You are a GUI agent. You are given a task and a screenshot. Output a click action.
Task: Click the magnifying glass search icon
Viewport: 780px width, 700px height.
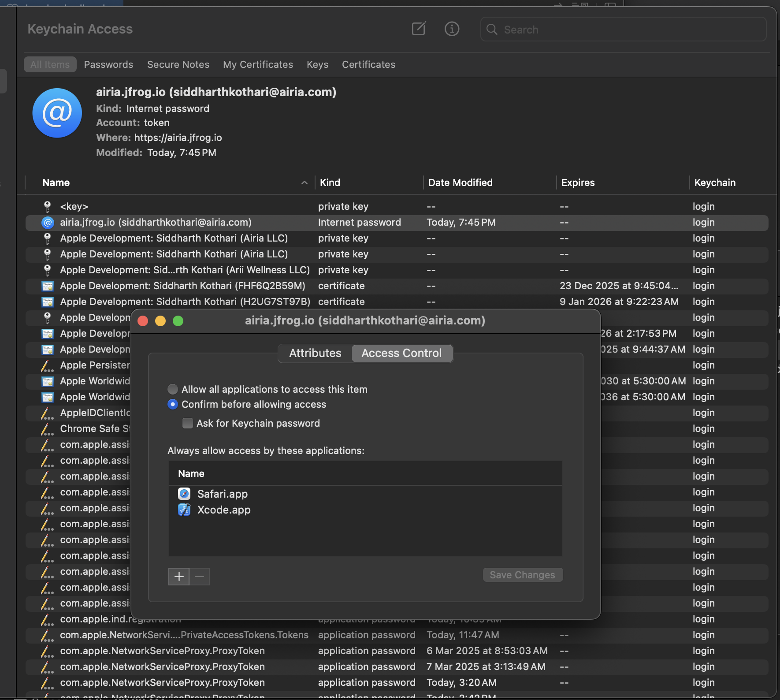[492, 30]
